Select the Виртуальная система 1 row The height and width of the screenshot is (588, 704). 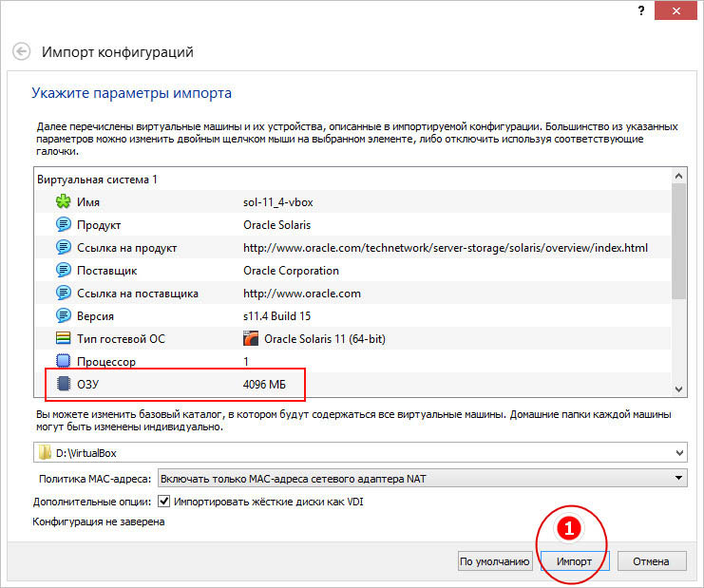click(x=352, y=180)
